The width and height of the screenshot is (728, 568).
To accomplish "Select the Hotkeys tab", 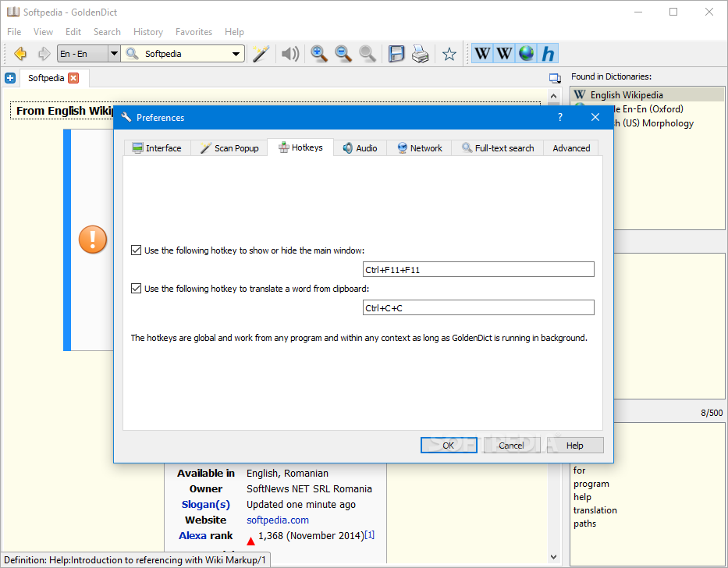I will (x=300, y=147).
